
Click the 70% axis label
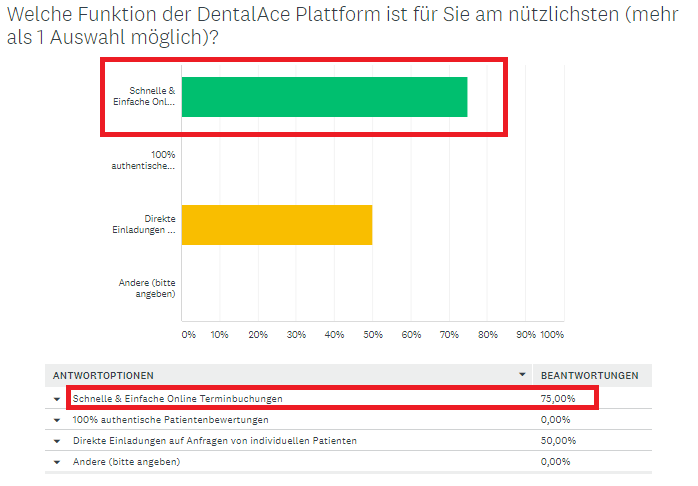pos(449,335)
